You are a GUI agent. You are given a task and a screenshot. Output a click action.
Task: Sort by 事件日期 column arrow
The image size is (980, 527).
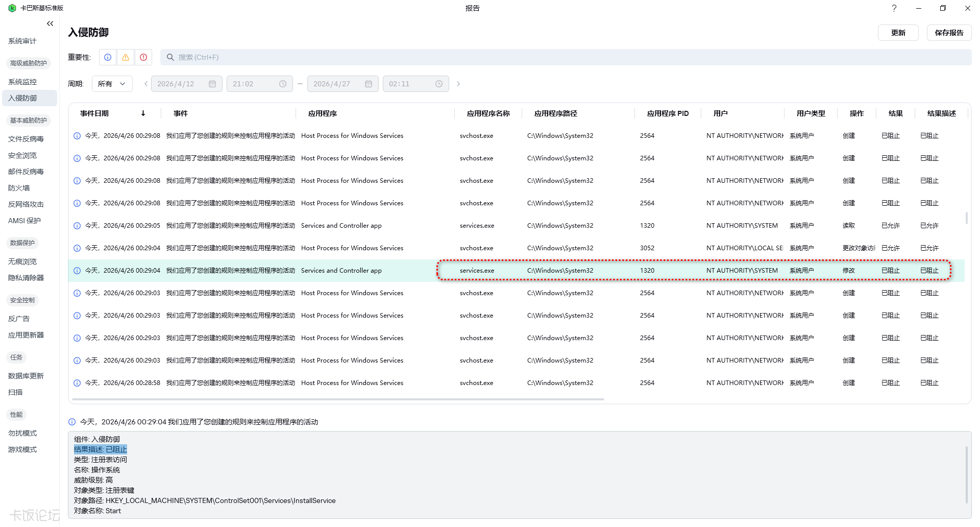pyautogui.click(x=143, y=113)
